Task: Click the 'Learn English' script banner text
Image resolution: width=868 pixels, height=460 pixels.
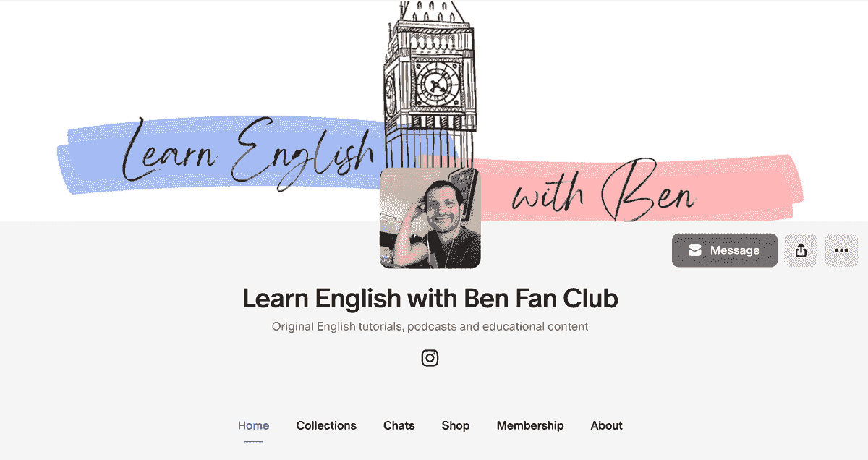Action: pos(248,153)
